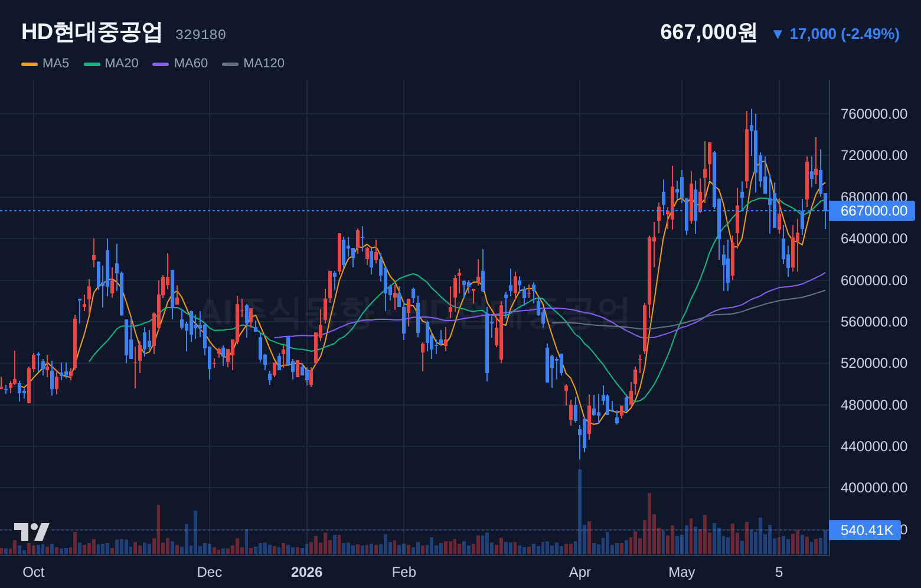Click the 760000.00 price axis label
921x588 pixels.
pos(874,114)
